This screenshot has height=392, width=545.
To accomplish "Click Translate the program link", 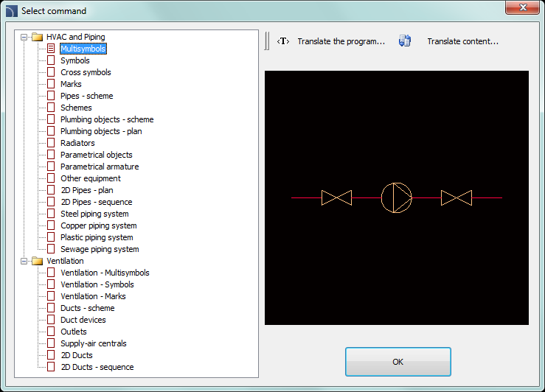I will tap(341, 41).
